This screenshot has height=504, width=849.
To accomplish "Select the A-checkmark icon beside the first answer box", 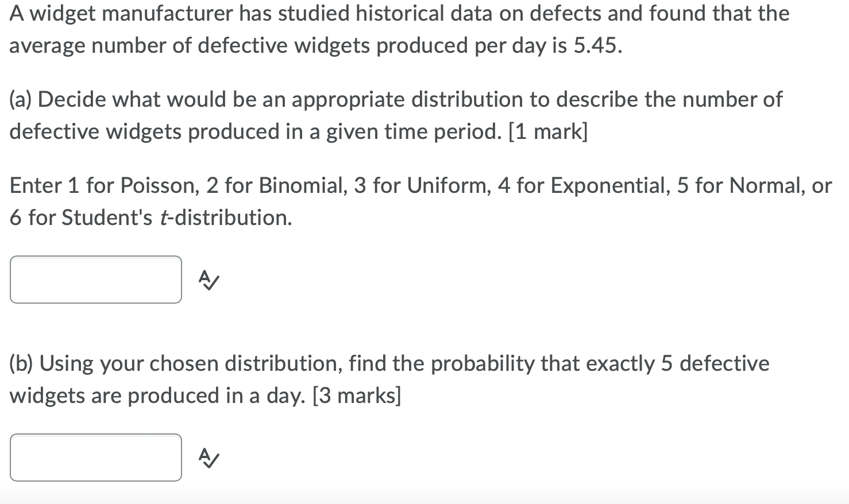I will point(207,281).
